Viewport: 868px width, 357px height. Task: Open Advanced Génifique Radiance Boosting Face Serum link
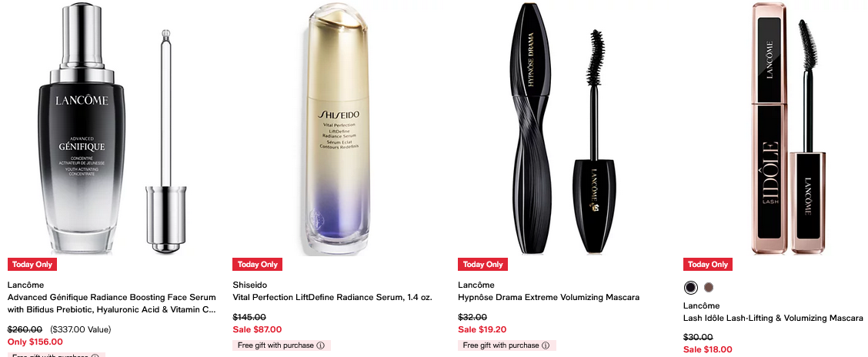[112, 304]
